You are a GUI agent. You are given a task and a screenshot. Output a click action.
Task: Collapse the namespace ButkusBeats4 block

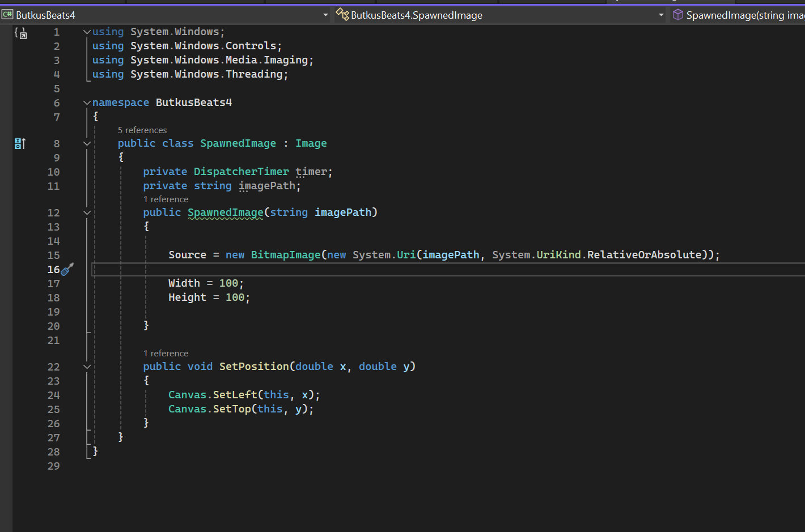(87, 103)
